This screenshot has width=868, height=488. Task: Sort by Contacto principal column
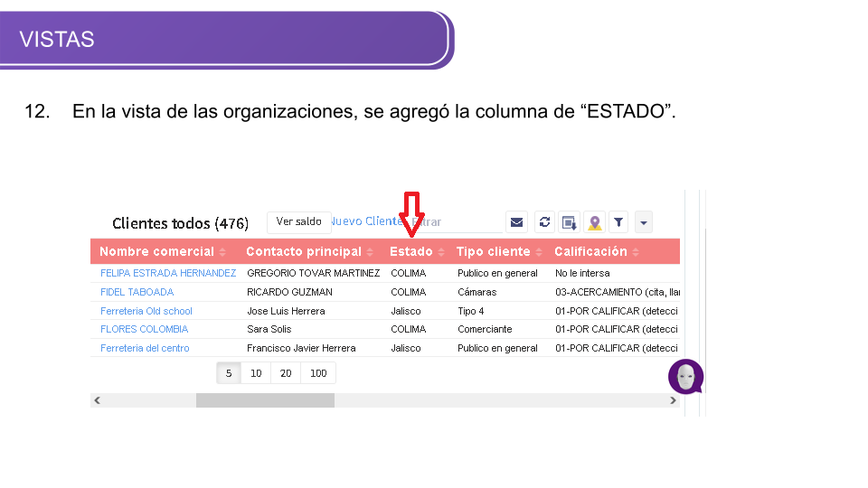pos(309,252)
